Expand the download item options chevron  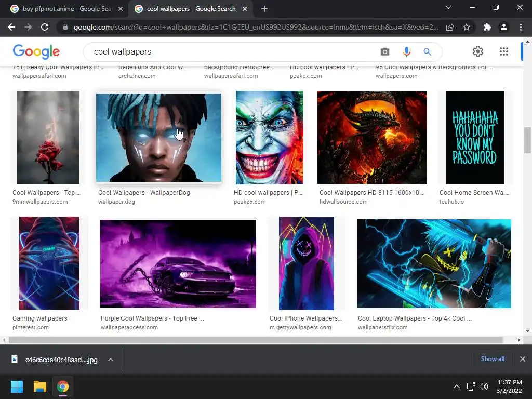111,360
